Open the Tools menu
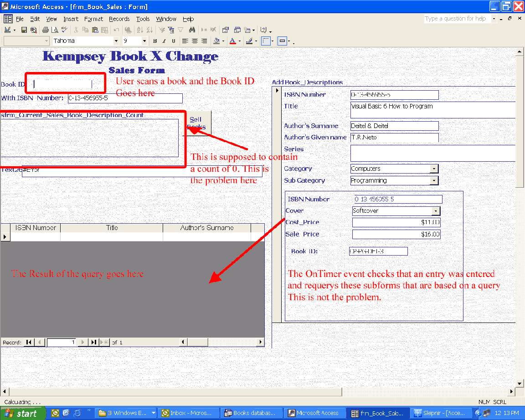The width and height of the screenshot is (525, 420). click(x=143, y=19)
